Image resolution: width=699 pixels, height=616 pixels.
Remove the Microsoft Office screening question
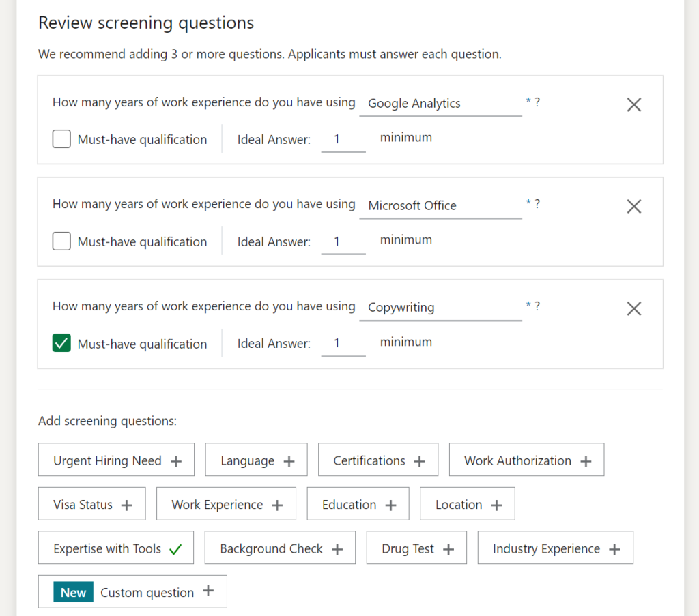pos(633,206)
